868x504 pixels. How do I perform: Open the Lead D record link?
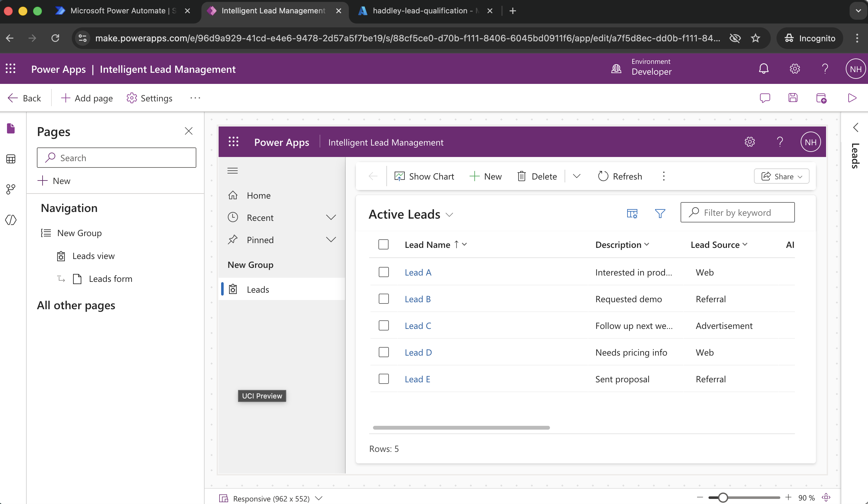pos(418,352)
